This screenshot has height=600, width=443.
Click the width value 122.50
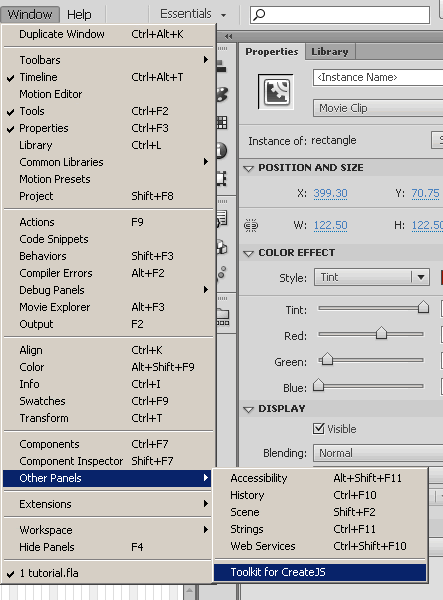click(331, 226)
